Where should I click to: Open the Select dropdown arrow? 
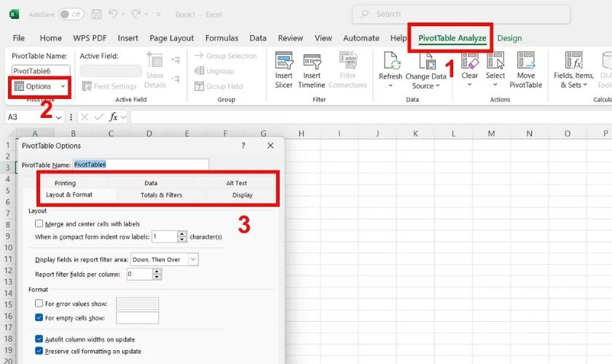click(x=495, y=84)
